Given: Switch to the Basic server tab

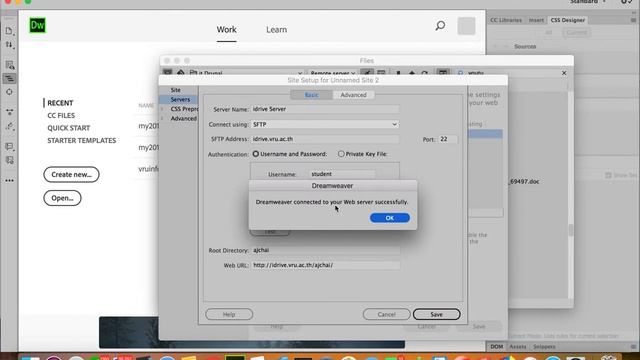Looking at the screenshot, I should click(x=311, y=95).
